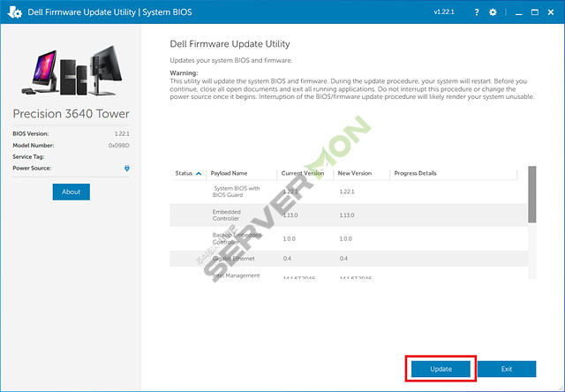Image resolution: width=565 pixels, height=392 pixels.
Task: Maximize the firmware utility window
Action: tap(535, 12)
